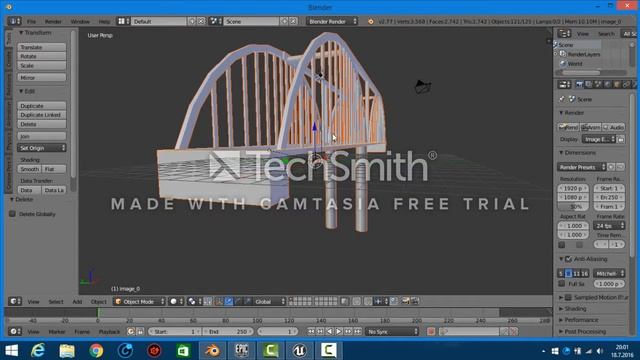
Task: Adjust the 50% resolution percentage slider
Action: 573,207
